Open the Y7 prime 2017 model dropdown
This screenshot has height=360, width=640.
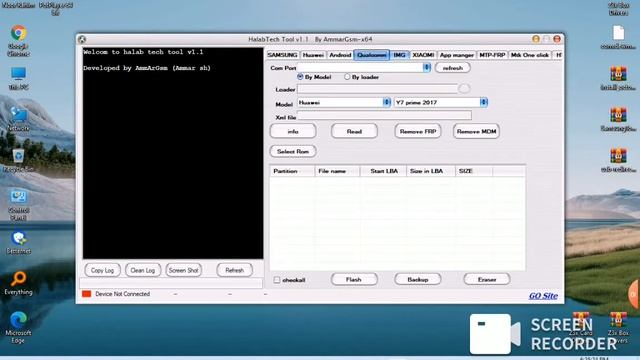[x=484, y=102]
